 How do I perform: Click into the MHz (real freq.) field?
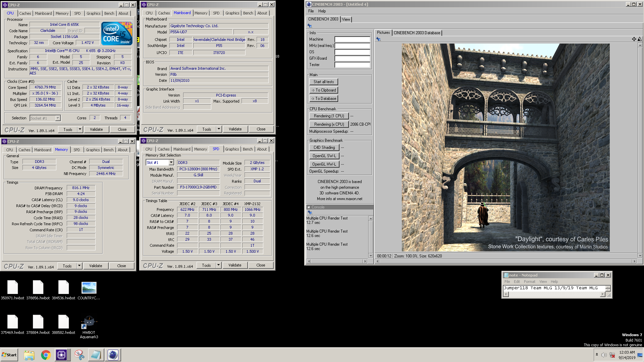[352, 46]
